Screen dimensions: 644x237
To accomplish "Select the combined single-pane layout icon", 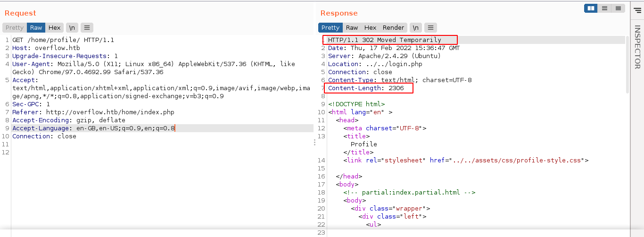I will (617, 8).
